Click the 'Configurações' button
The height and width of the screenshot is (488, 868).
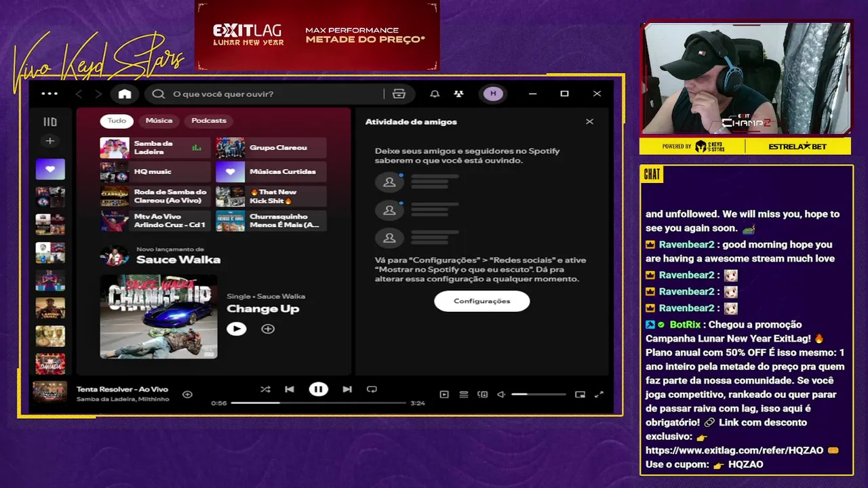(481, 301)
